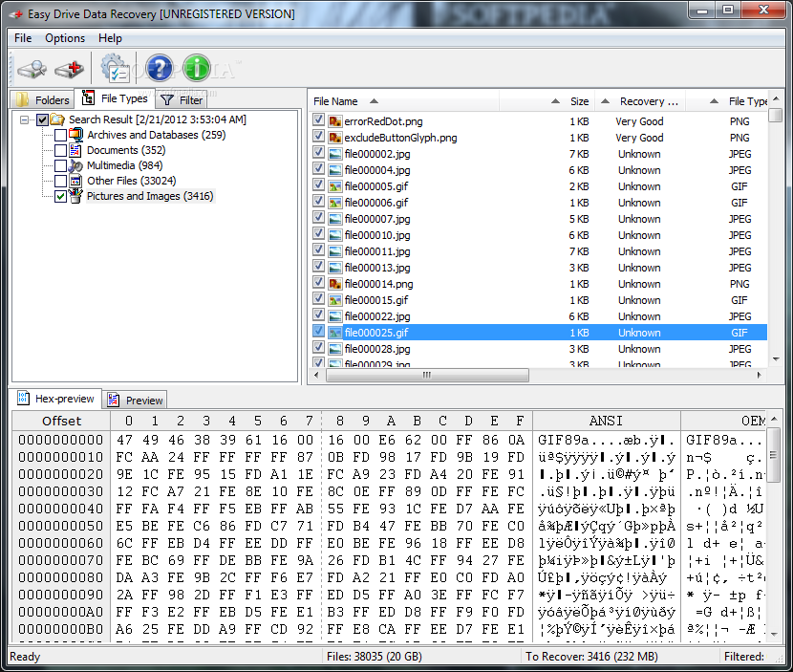Open the Help menu

coord(110,38)
